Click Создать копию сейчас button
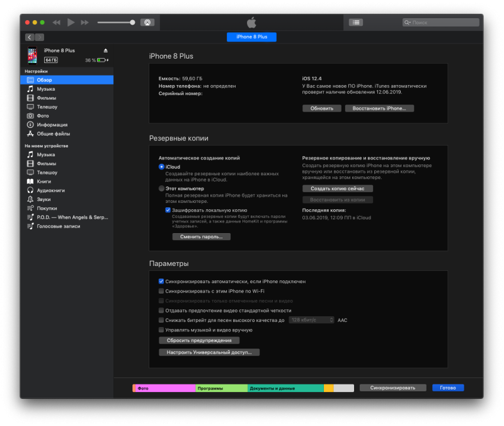 [x=338, y=188]
